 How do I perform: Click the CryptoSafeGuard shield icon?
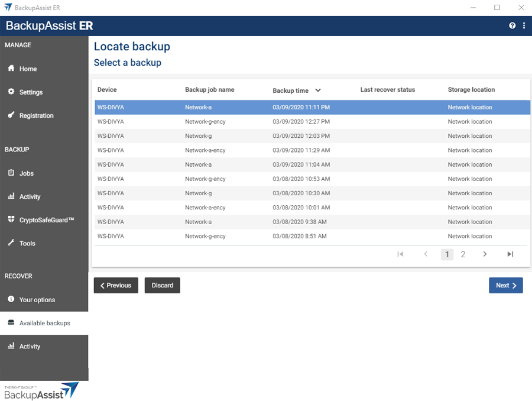[11, 219]
